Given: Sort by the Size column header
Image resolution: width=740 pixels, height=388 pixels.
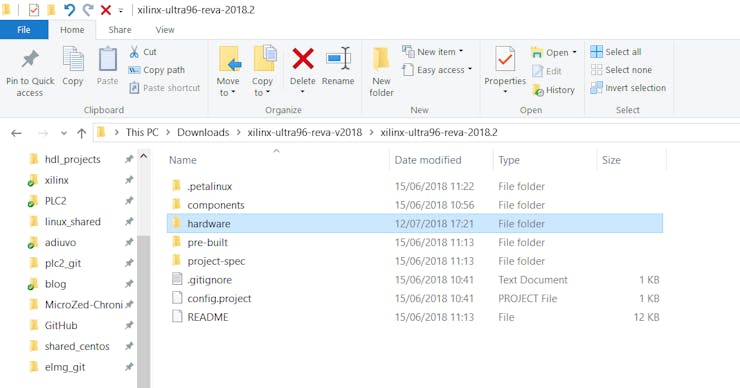Looking at the screenshot, I should [611, 160].
